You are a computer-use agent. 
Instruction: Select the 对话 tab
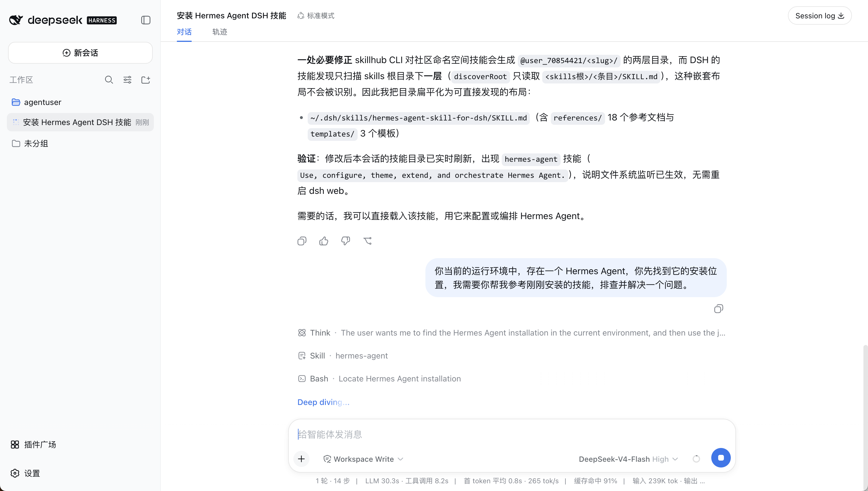(x=184, y=32)
